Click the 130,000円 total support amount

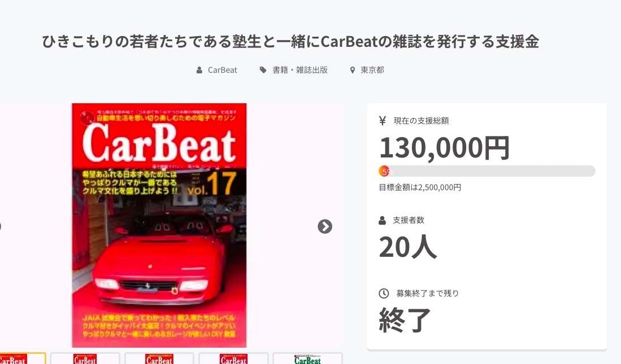444,148
